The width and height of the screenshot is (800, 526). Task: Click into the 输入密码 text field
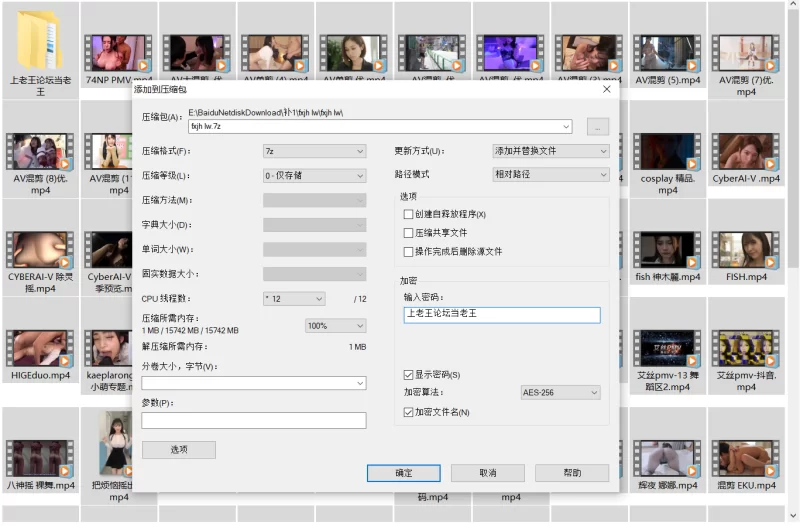point(501,315)
